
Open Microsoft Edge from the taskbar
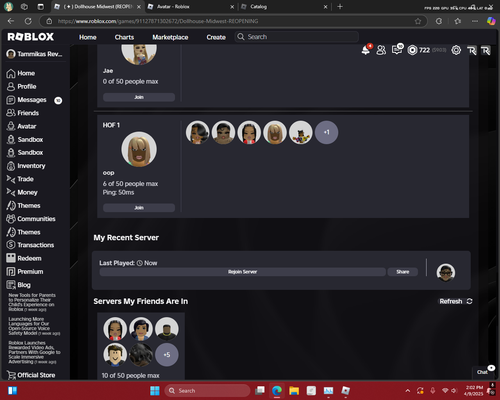pyautogui.click(x=277, y=391)
